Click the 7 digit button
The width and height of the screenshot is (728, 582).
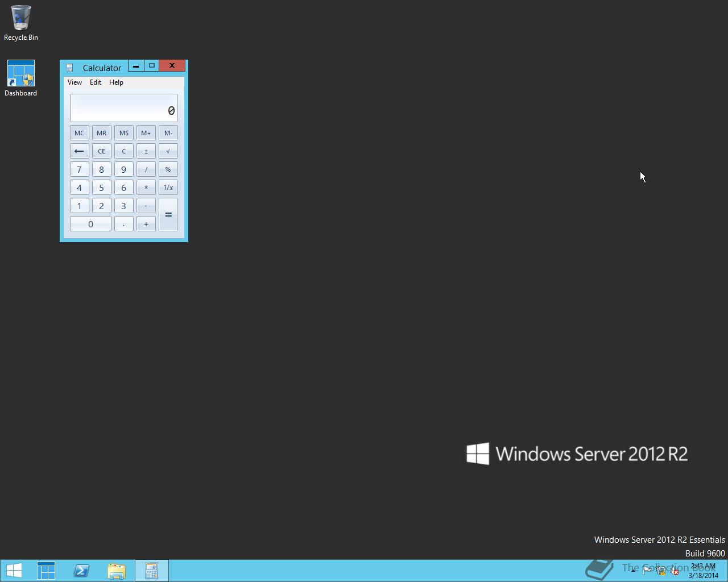(80, 169)
